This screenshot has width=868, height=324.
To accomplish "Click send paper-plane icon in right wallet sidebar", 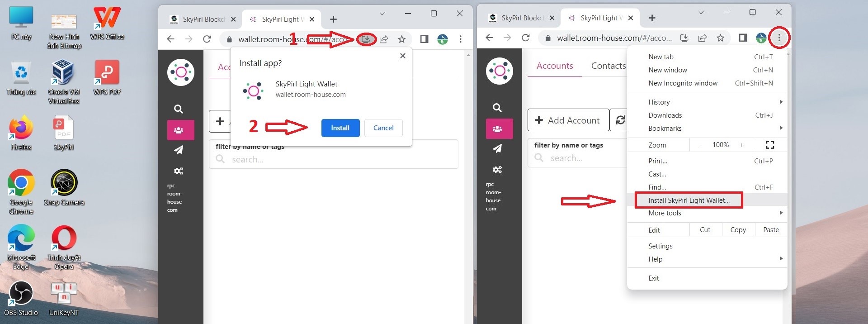I will point(497,148).
